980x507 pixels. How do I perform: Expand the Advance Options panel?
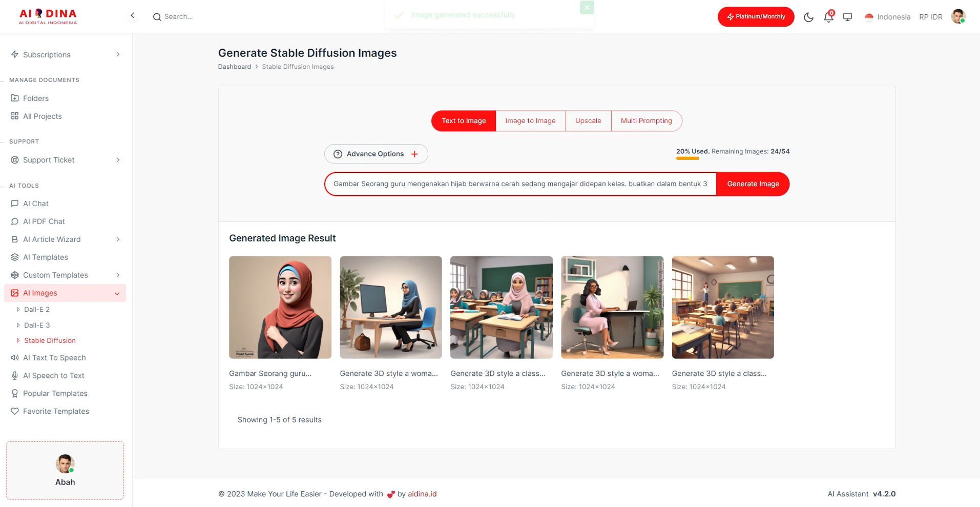point(376,154)
